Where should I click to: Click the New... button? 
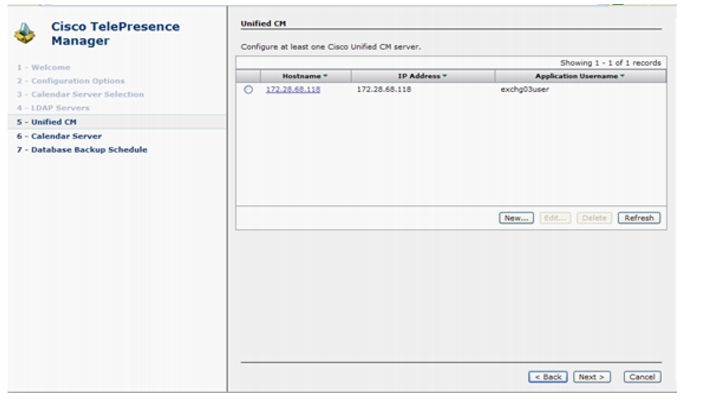(x=516, y=218)
